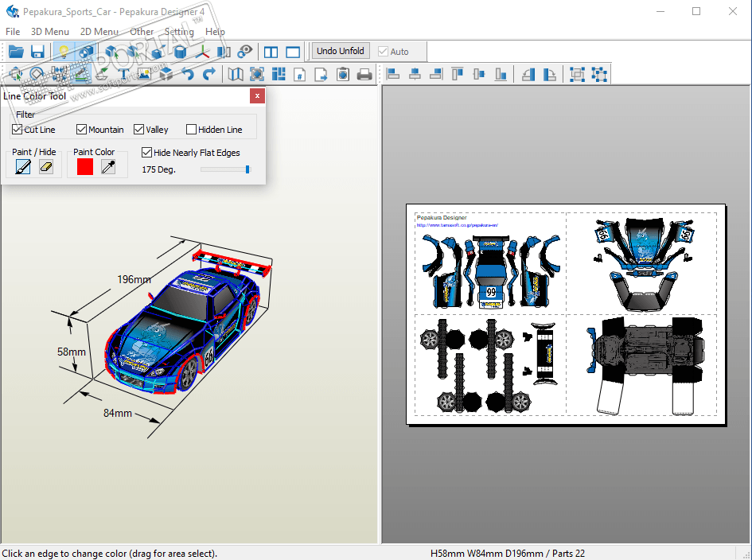752x560 pixels.
Task: Uncheck the Mountain filter
Action: point(81,130)
